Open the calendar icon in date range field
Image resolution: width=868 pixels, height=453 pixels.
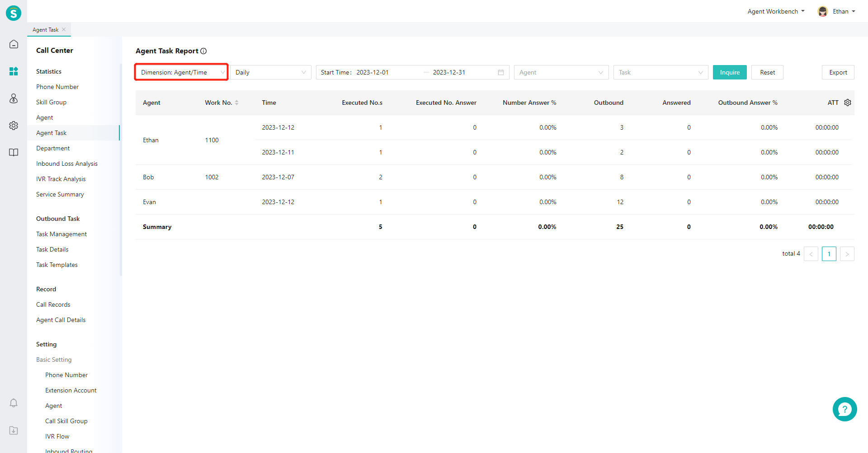pyautogui.click(x=501, y=72)
